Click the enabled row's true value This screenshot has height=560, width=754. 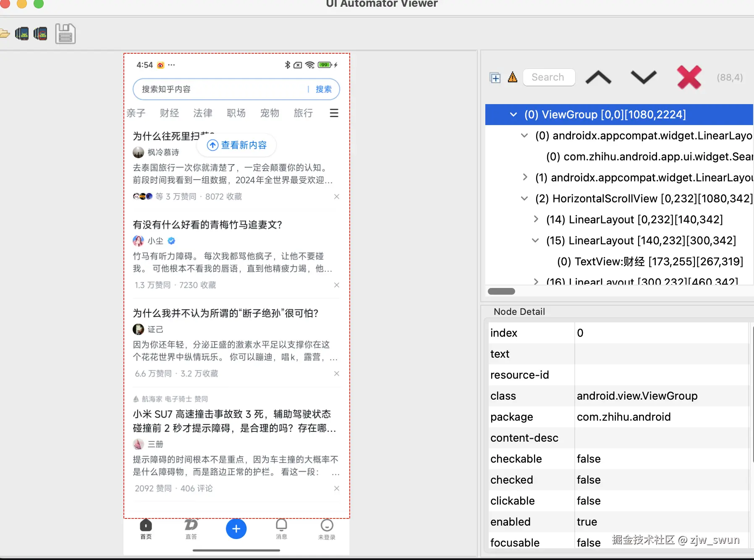pos(586,522)
